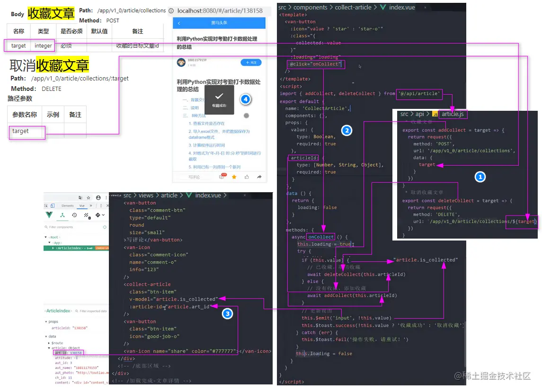Open the link 5. 利用已有一列得到一个新列
Viewport: 542px width, 392px height.
click(x=214, y=167)
